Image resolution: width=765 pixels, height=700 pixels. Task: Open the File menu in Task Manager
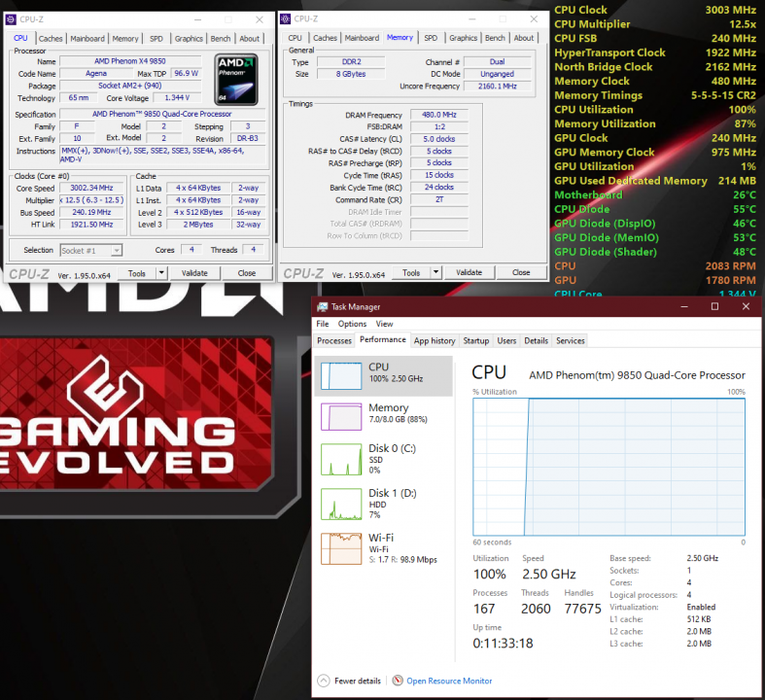coord(322,324)
